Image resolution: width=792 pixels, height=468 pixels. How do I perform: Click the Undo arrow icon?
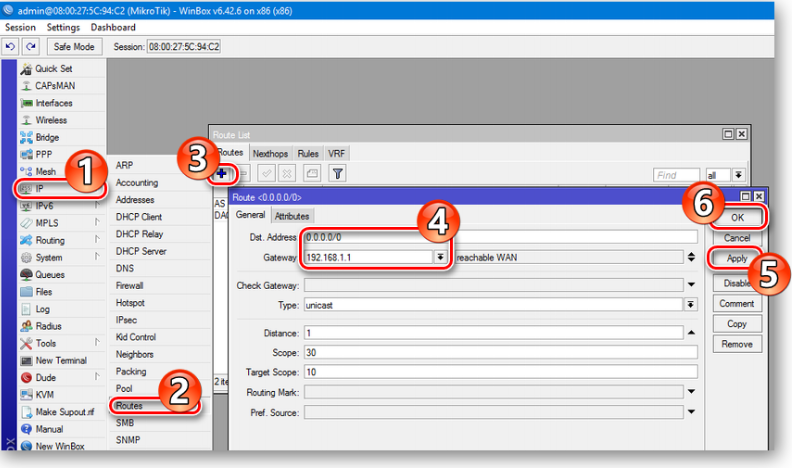(x=11, y=46)
